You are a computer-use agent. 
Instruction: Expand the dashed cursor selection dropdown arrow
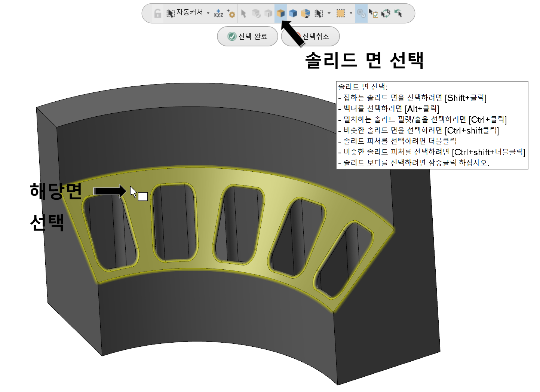click(329, 13)
